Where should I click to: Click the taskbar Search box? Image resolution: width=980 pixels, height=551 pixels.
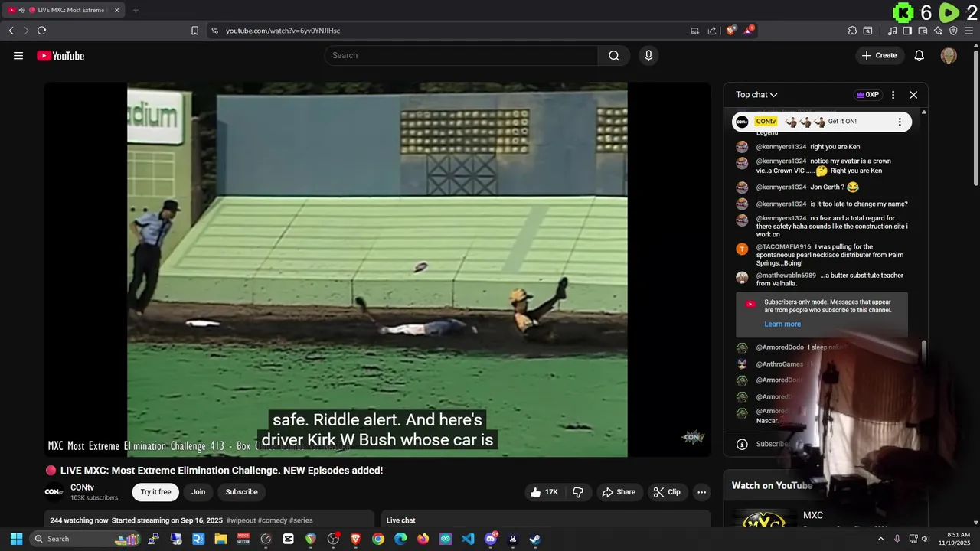coord(86,539)
